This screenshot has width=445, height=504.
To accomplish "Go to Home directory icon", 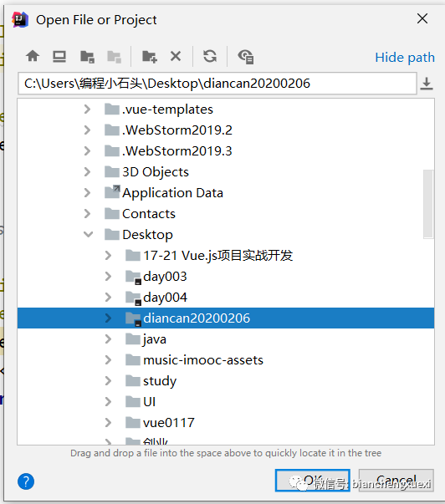I will tap(33, 56).
